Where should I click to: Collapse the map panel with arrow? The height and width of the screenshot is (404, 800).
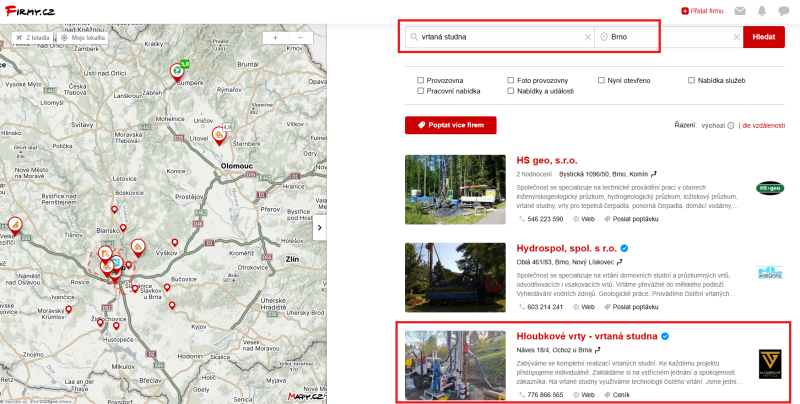[319, 228]
